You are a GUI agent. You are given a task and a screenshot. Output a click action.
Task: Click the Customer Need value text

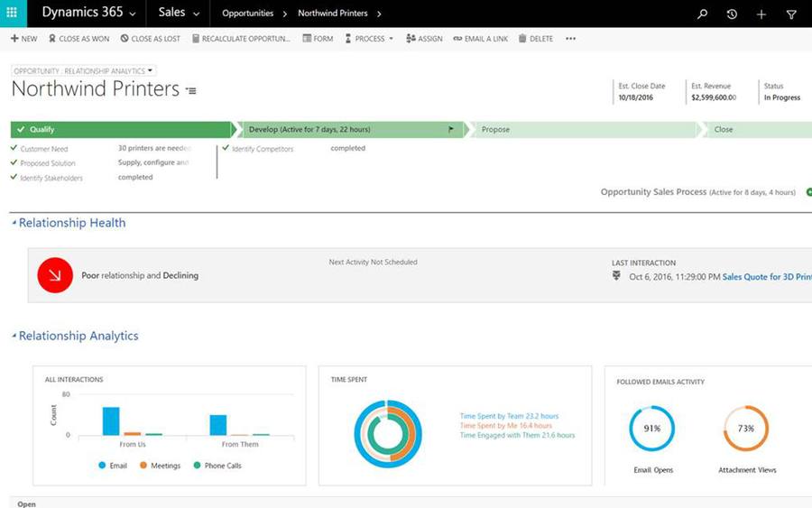[x=155, y=148]
